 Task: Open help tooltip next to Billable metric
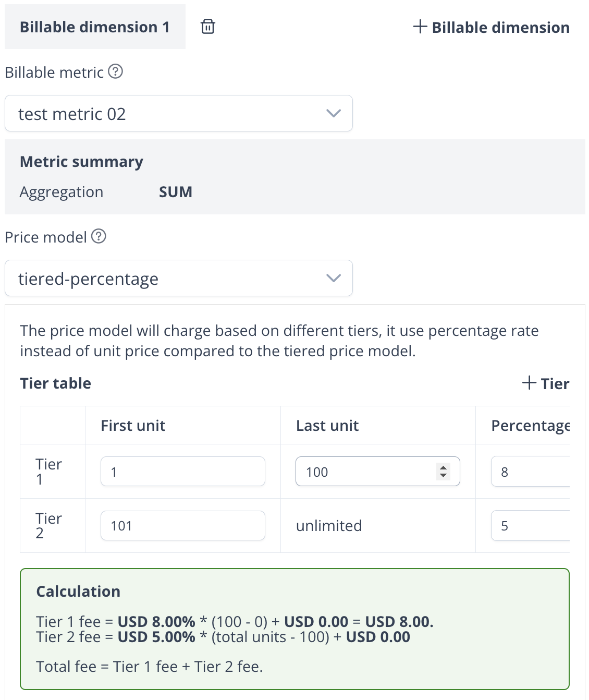coord(115,71)
